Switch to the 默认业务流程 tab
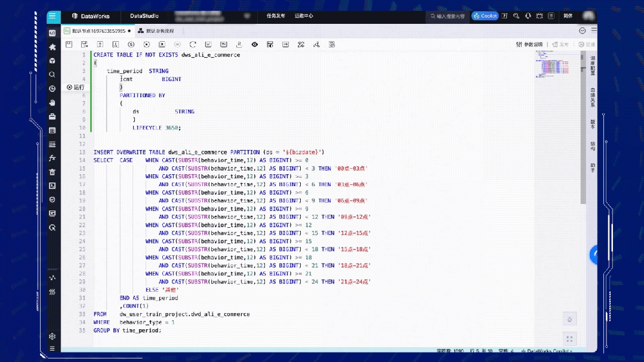The width and height of the screenshot is (644, 362). [156, 31]
